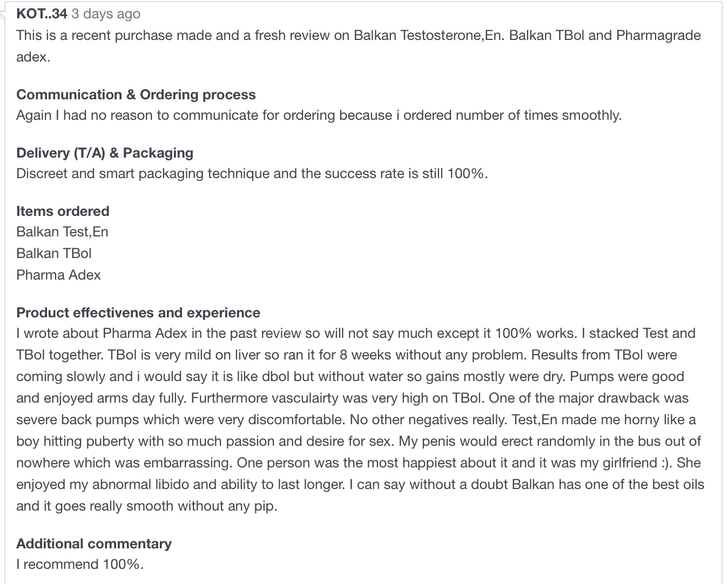Select the "Balkan TBol" item line
This screenshot has width=728, height=584.
(x=54, y=254)
